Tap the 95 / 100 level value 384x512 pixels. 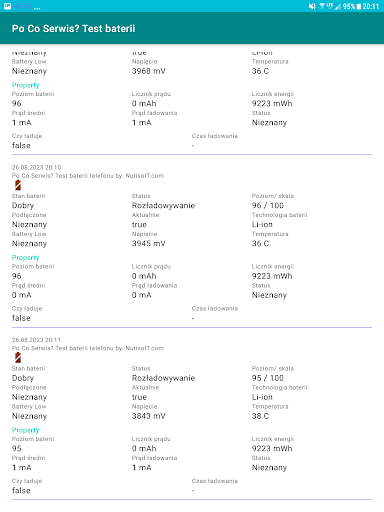tap(268, 378)
